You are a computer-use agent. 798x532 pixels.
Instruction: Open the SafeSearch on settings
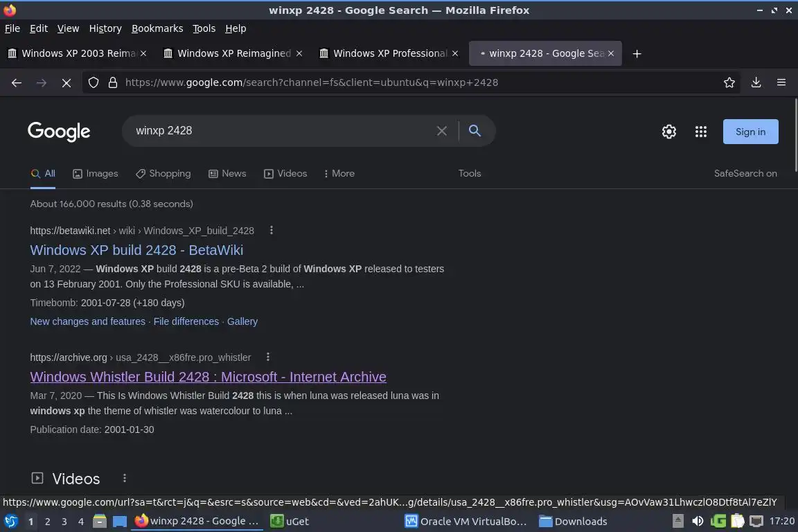[x=745, y=174]
